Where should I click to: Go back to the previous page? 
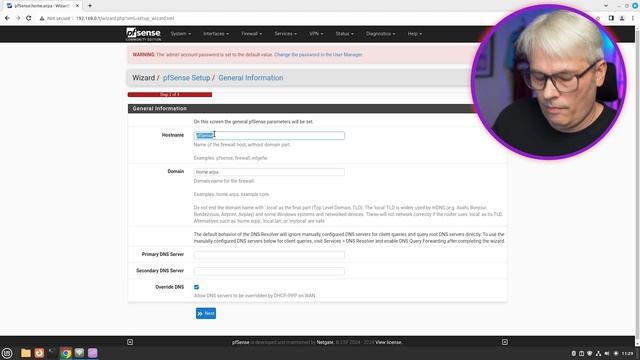click(x=7, y=18)
